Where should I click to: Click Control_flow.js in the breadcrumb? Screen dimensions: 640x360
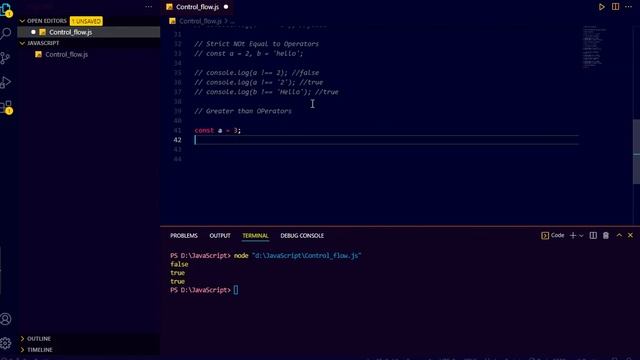[200, 21]
